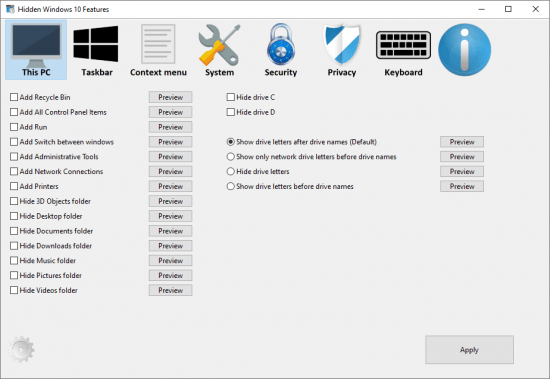
Task: Preview Add Administrative Tools
Action: [170, 157]
